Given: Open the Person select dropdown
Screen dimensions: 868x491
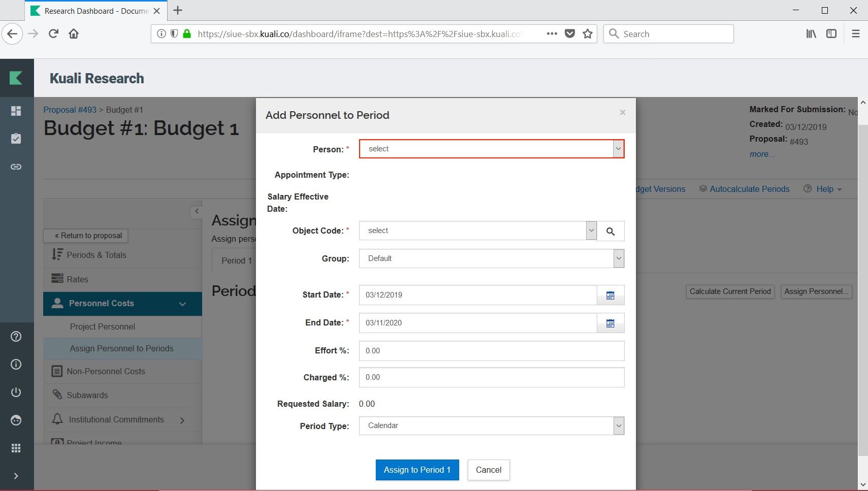Looking at the screenshot, I should click(x=491, y=149).
